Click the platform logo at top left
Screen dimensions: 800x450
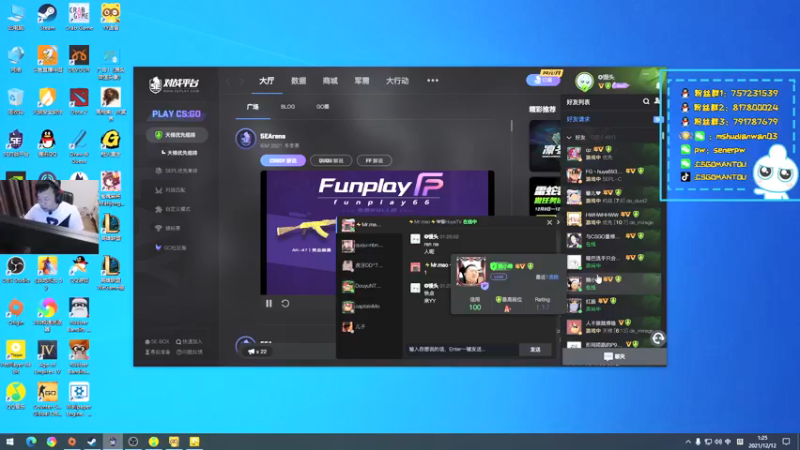click(174, 84)
